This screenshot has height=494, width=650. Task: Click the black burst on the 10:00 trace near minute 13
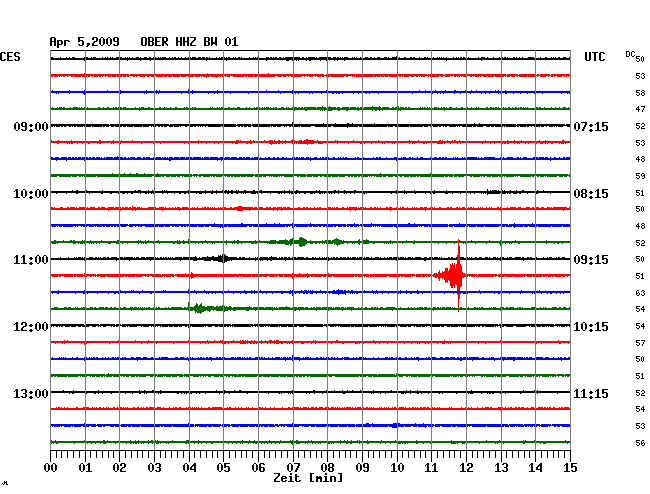pos(494,192)
